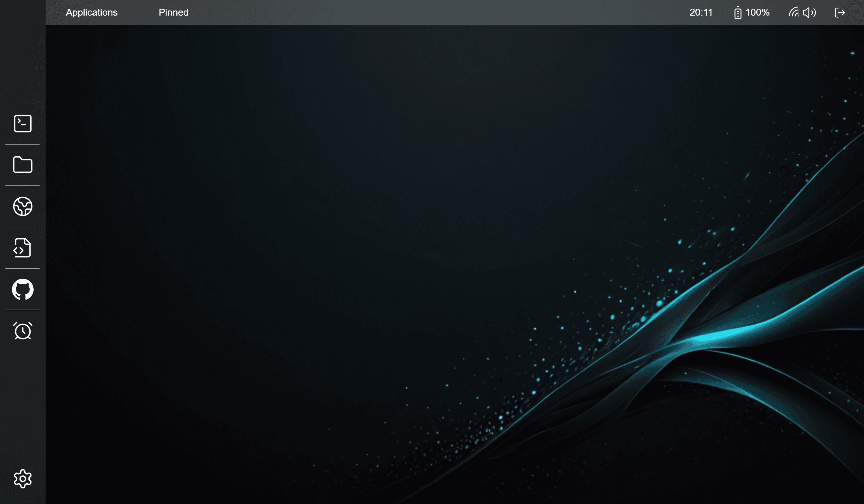Screen dimensions: 864x504
Task: Open settings via the gear icon
Action: (22, 478)
